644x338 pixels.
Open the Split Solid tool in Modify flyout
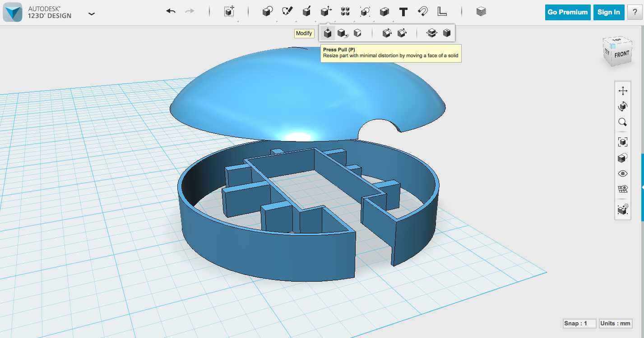[x=431, y=33]
